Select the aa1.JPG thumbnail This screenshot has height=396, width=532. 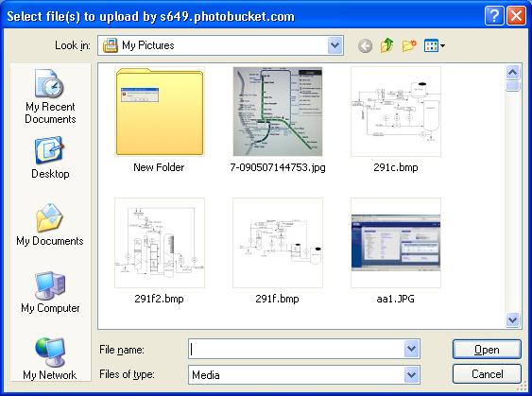pos(396,243)
